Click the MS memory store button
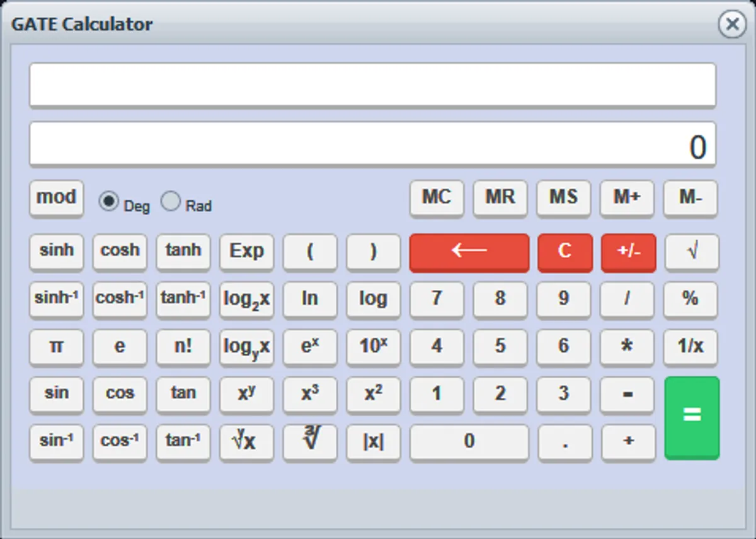 point(564,199)
